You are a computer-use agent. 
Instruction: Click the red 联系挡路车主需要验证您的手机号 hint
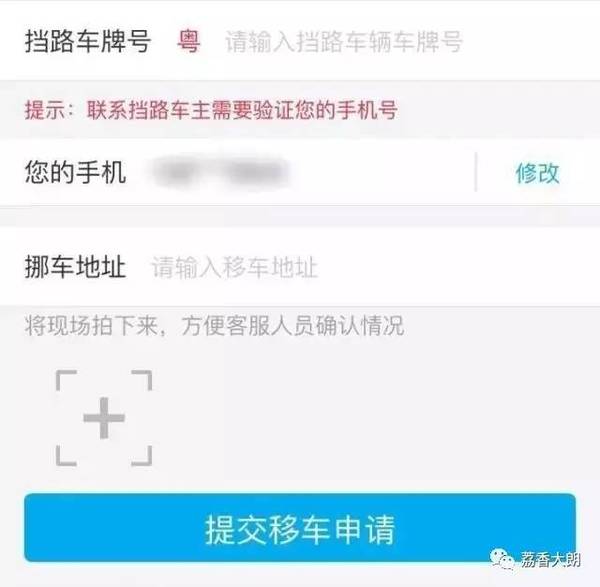(242, 110)
